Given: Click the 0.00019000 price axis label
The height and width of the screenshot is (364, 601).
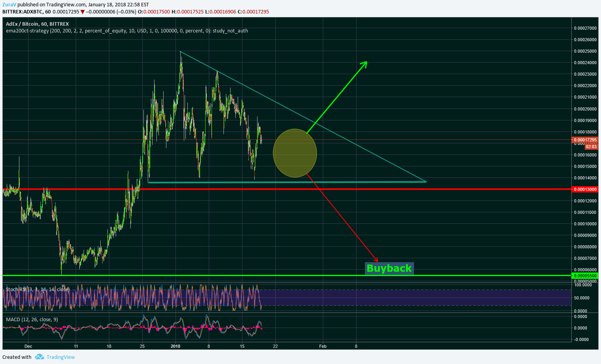Looking at the screenshot, I should point(585,120).
